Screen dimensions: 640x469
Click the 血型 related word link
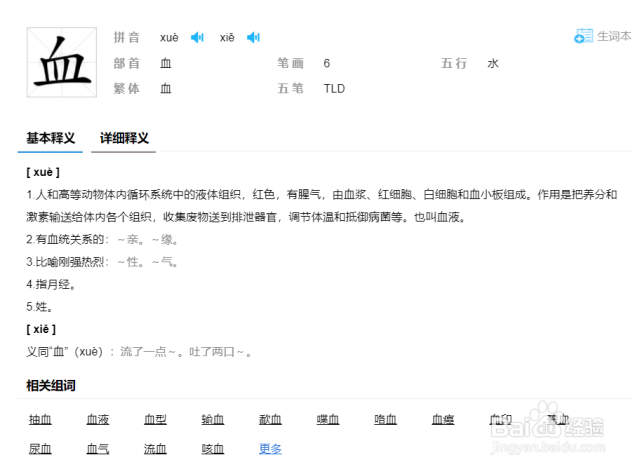point(155,420)
